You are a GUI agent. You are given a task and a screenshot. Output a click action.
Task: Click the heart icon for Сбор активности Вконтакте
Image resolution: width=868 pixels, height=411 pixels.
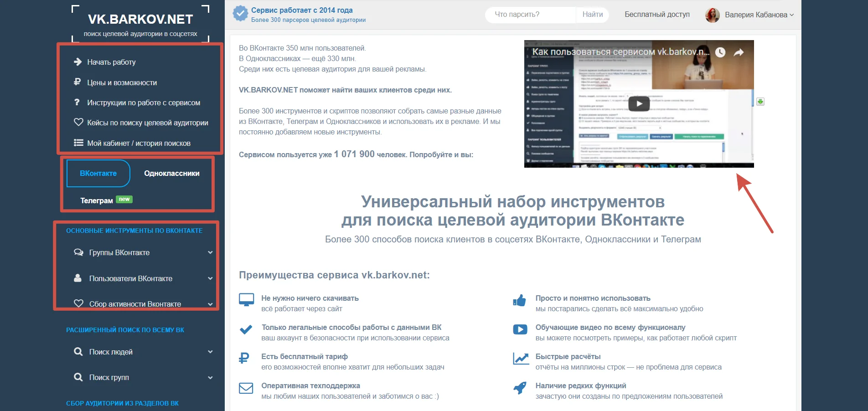(x=78, y=303)
